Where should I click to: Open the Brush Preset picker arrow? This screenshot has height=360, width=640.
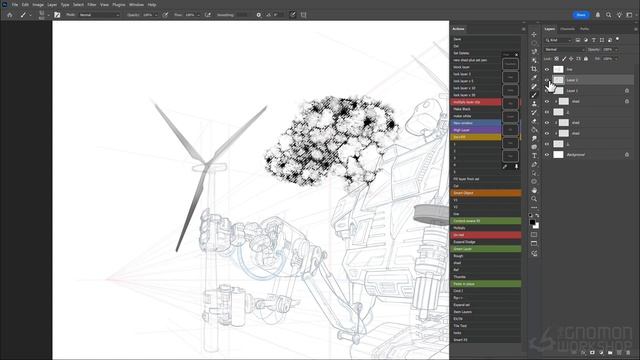point(48,15)
